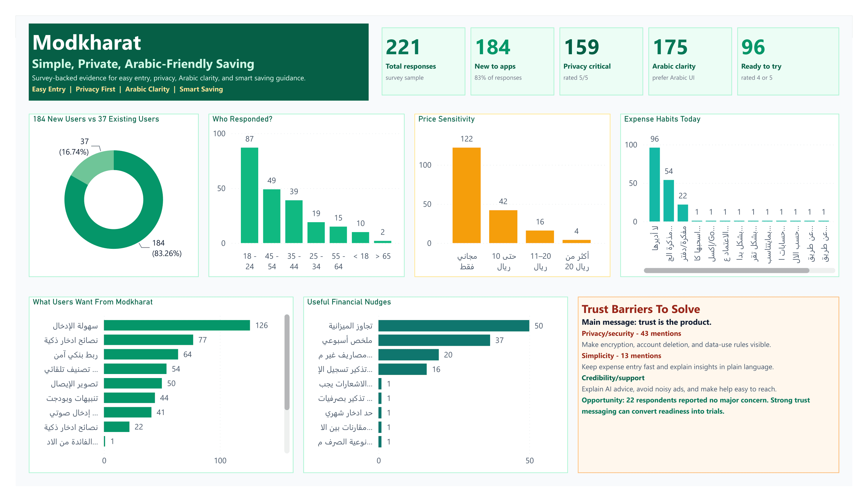Select the حد ادخار شهري bar
Image resolution: width=868 pixels, height=502 pixels.
(x=380, y=412)
